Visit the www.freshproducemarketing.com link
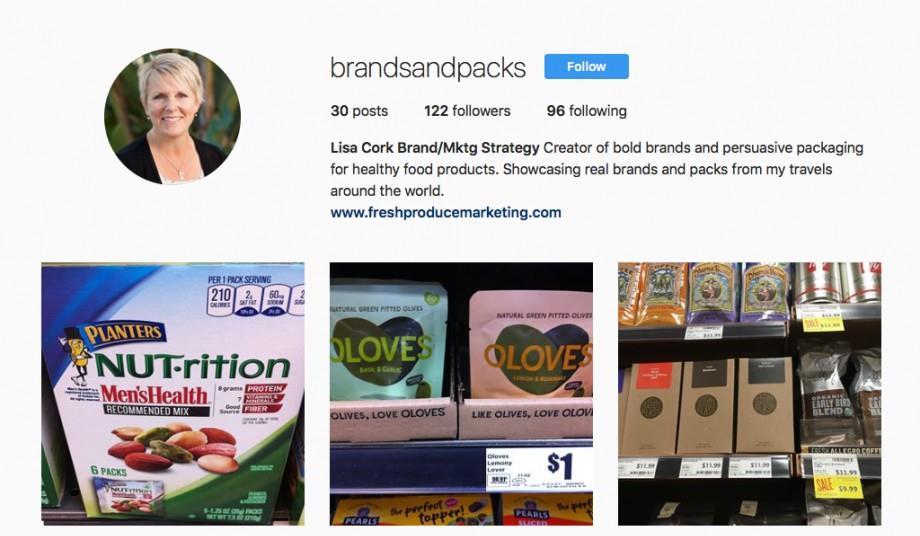920x536 pixels. 445,212
